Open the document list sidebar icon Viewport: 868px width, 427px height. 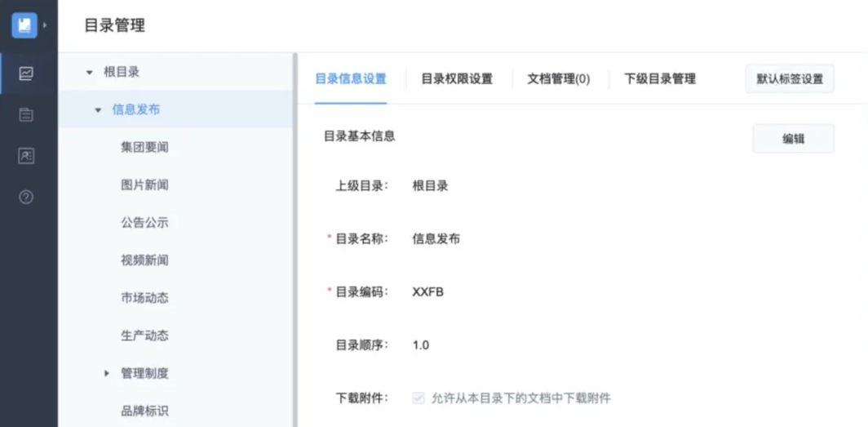click(26, 115)
